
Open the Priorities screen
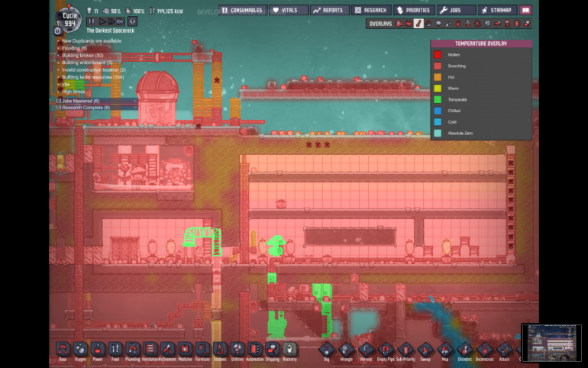[x=414, y=10]
